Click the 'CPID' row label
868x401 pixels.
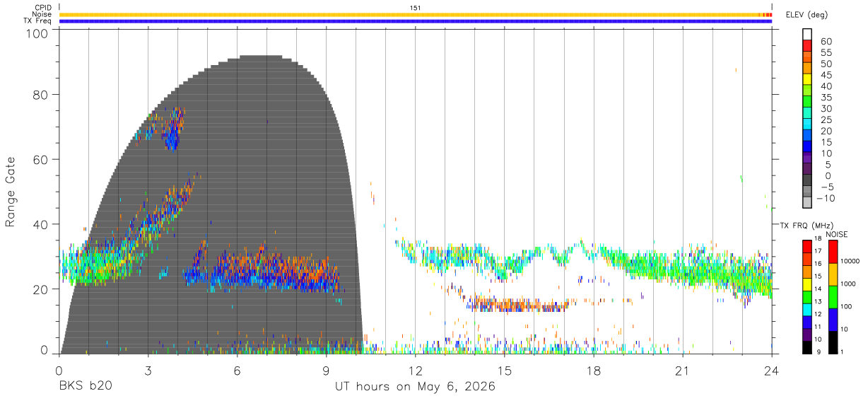click(x=43, y=8)
